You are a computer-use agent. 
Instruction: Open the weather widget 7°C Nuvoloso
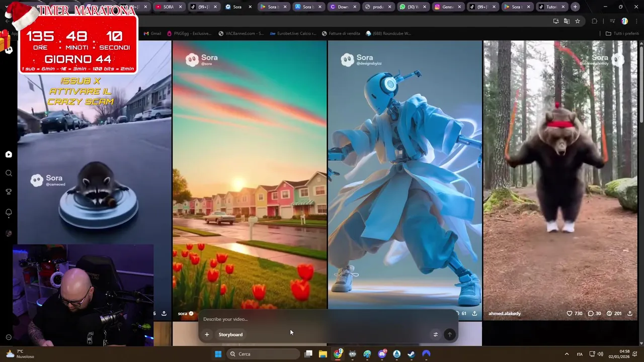(x=20, y=354)
